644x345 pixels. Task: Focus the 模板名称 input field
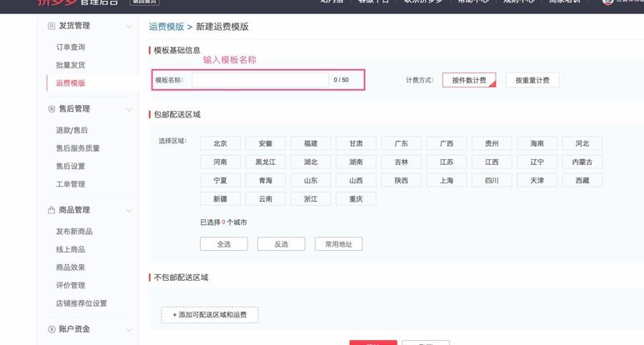pyautogui.click(x=260, y=80)
